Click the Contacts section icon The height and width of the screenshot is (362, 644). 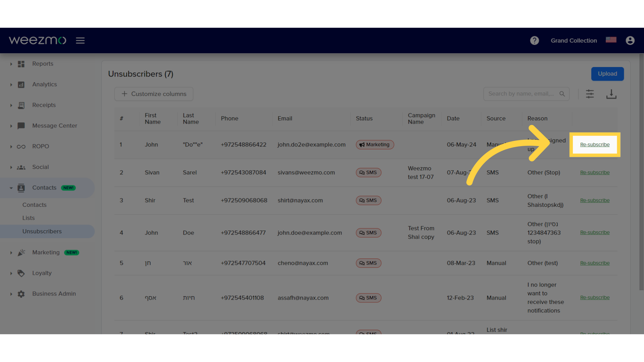(21, 187)
